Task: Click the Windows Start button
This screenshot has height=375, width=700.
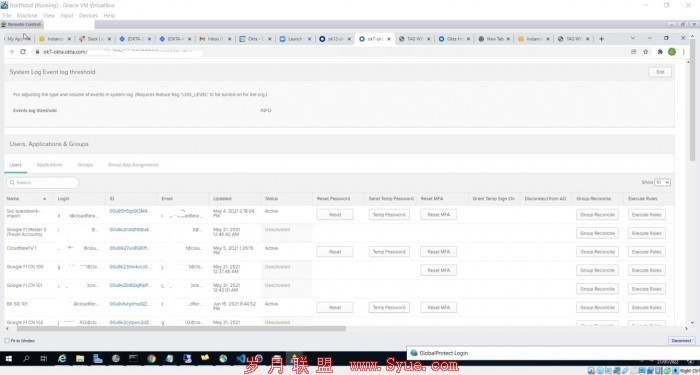Action: pos(8,358)
